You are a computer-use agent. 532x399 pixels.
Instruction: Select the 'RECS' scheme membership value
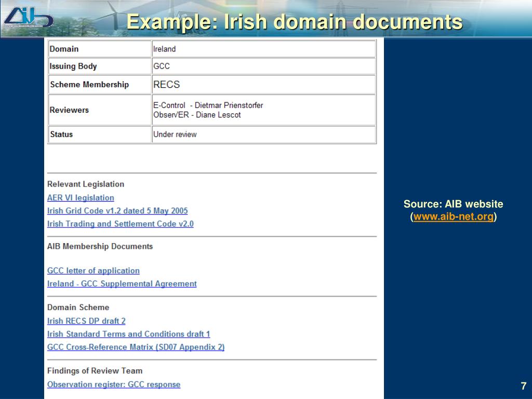(166, 85)
